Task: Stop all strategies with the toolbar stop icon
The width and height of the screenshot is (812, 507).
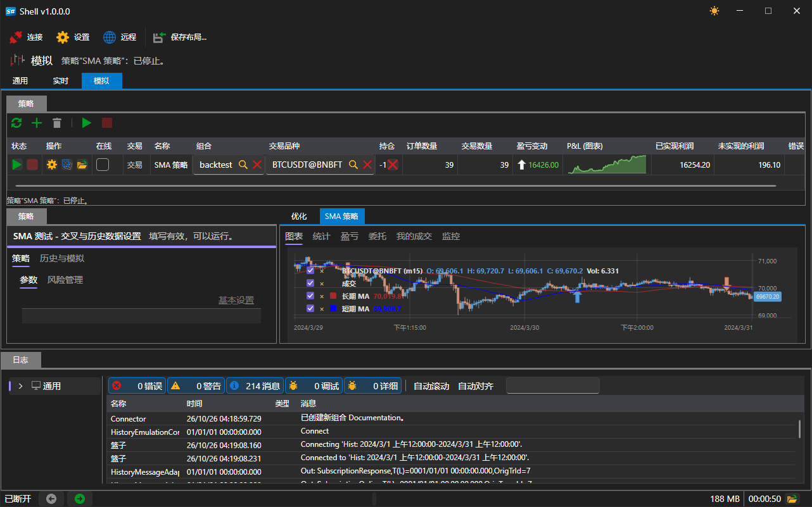Action: click(x=107, y=123)
